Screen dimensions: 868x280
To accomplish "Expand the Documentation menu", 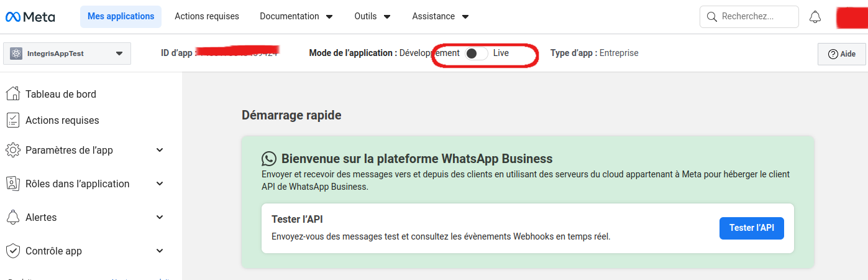I will [296, 16].
